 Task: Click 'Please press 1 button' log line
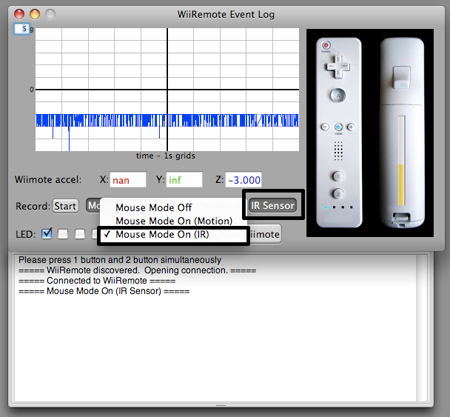(120, 260)
